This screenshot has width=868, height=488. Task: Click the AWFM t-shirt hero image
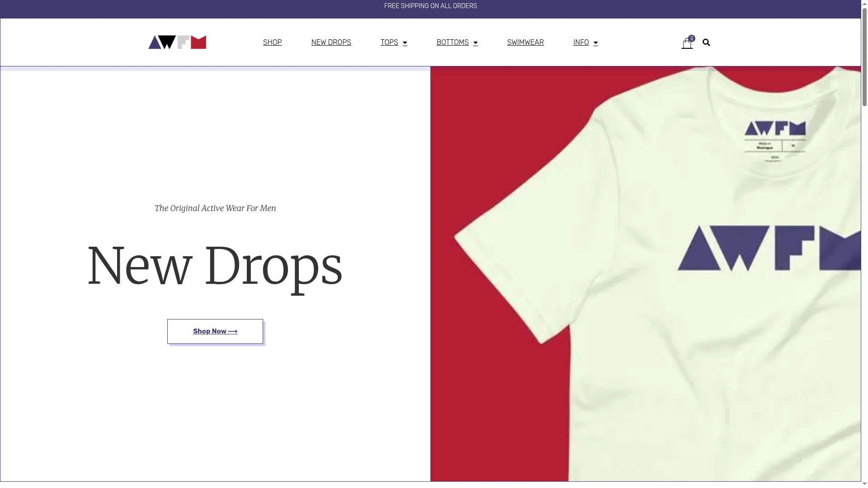646,274
